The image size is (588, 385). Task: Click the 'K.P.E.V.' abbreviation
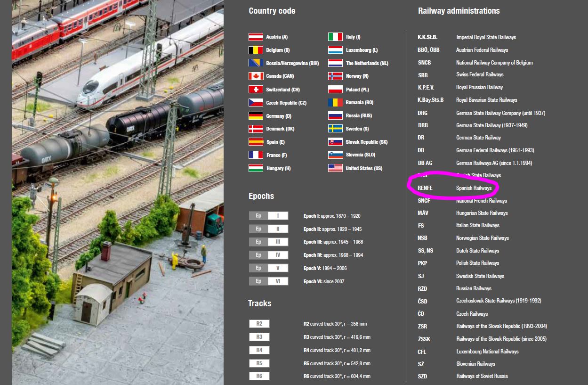(x=426, y=87)
